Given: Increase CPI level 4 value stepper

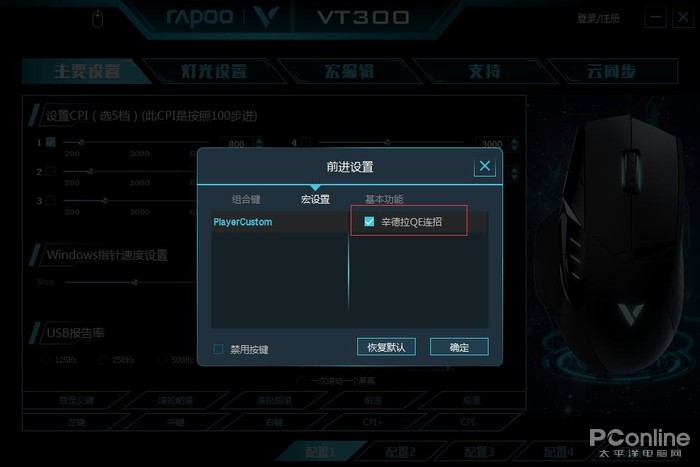Looking at the screenshot, I should tap(514, 141).
